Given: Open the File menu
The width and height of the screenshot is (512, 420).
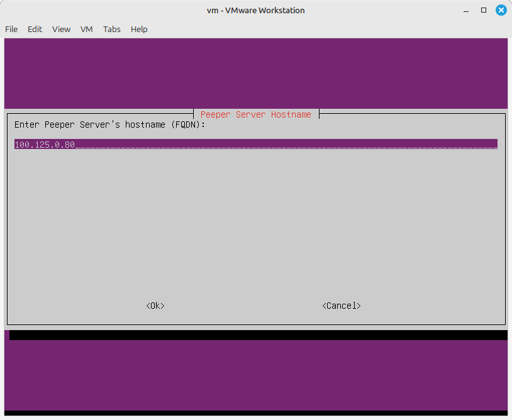Looking at the screenshot, I should pyautogui.click(x=11, y=30).
